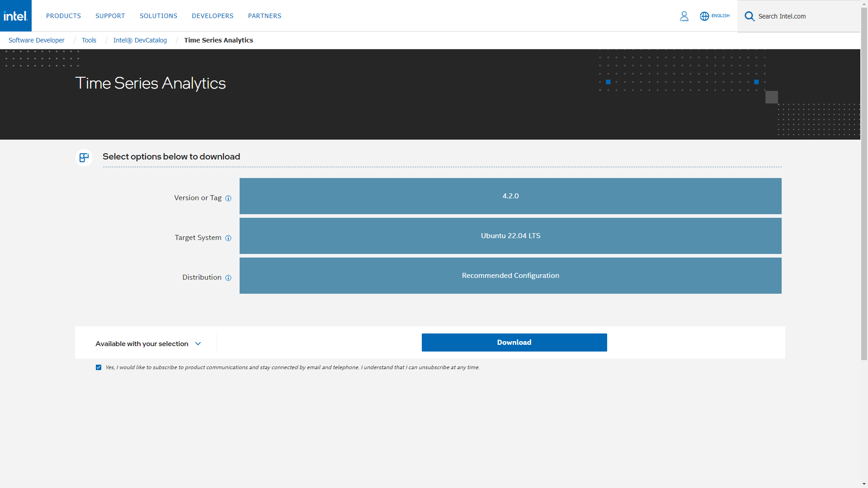Click the Select options below to download heading
Viewport: 868px width, 488px height.
point(171,157)
